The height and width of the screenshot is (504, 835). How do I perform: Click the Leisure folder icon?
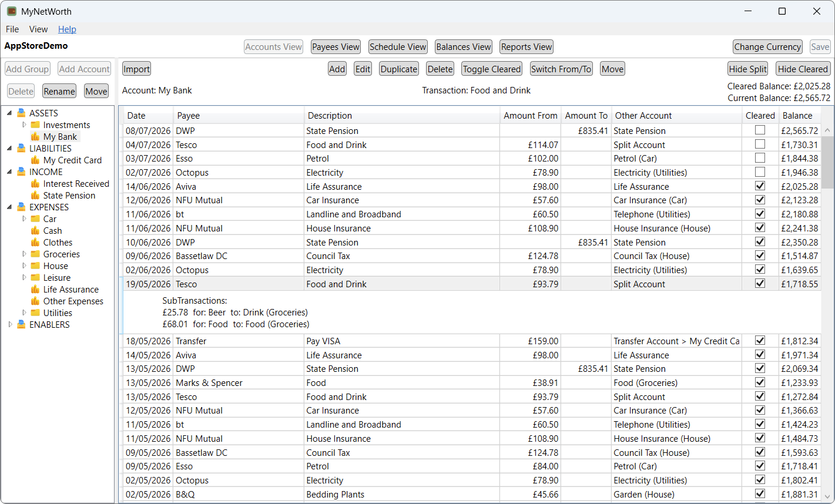click(x=35, y=277)
